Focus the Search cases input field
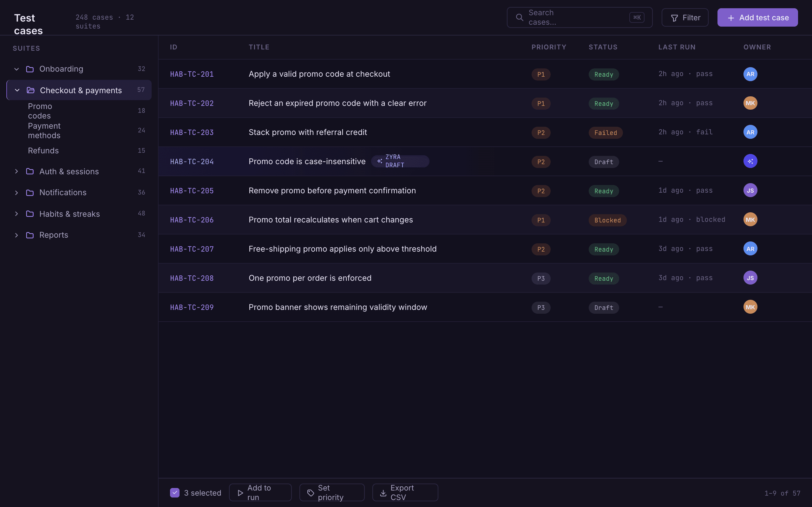The image size is (812, 507). pos(580,17)
